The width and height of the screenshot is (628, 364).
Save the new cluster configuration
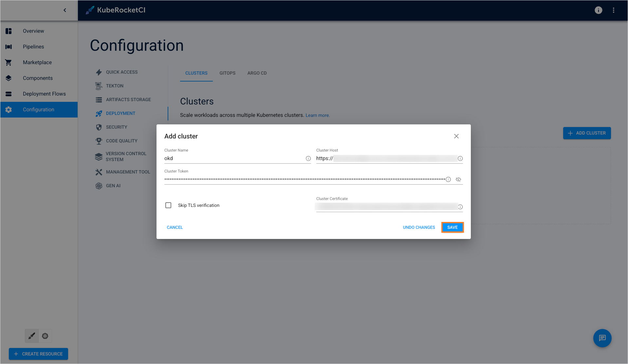point(452,227)
